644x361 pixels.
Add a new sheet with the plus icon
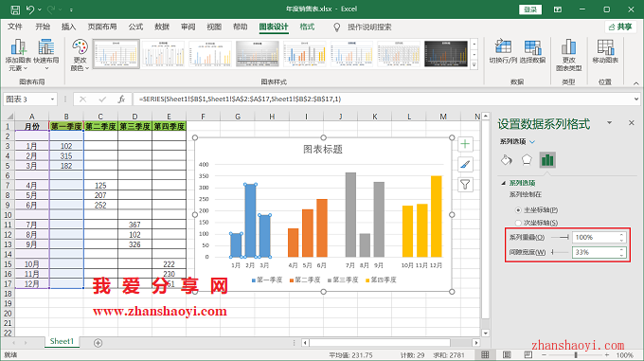(98, 342)
